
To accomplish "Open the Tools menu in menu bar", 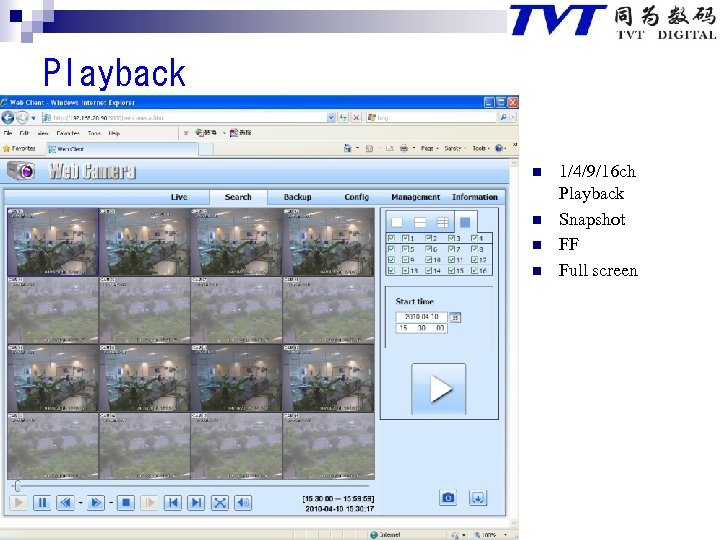I will point(94,133).
